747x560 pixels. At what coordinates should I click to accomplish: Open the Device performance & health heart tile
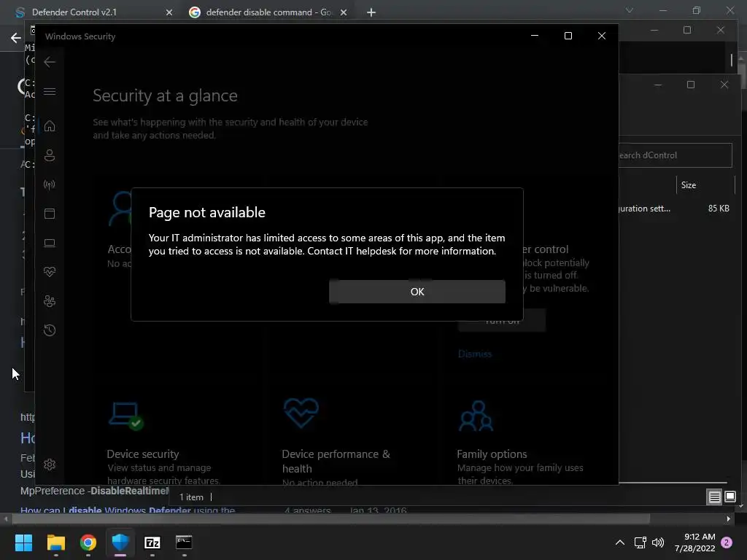click(301, 413)
